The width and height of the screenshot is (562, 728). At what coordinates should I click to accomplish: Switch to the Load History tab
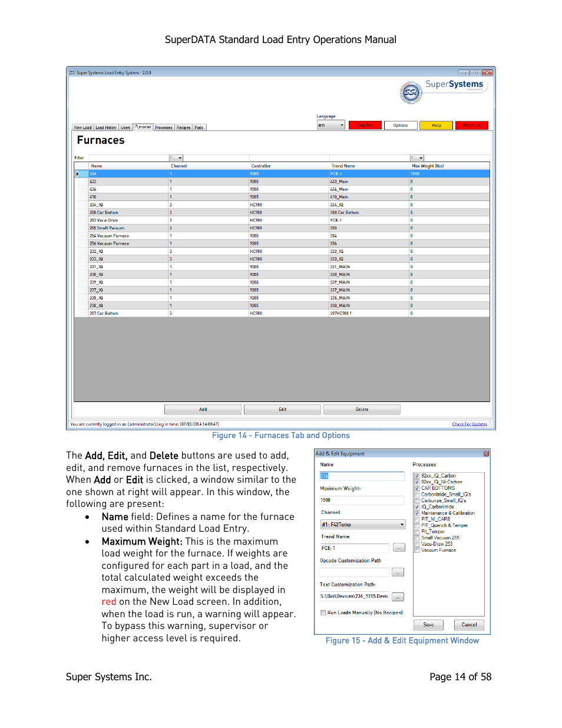click(106, 127)
